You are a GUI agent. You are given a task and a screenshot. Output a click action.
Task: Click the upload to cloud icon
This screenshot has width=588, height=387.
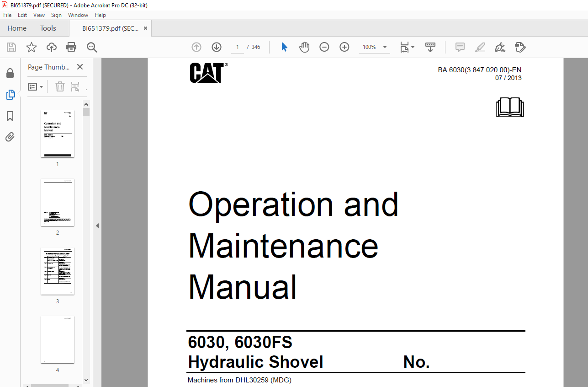pyautogui.click(x=52, y=47)
